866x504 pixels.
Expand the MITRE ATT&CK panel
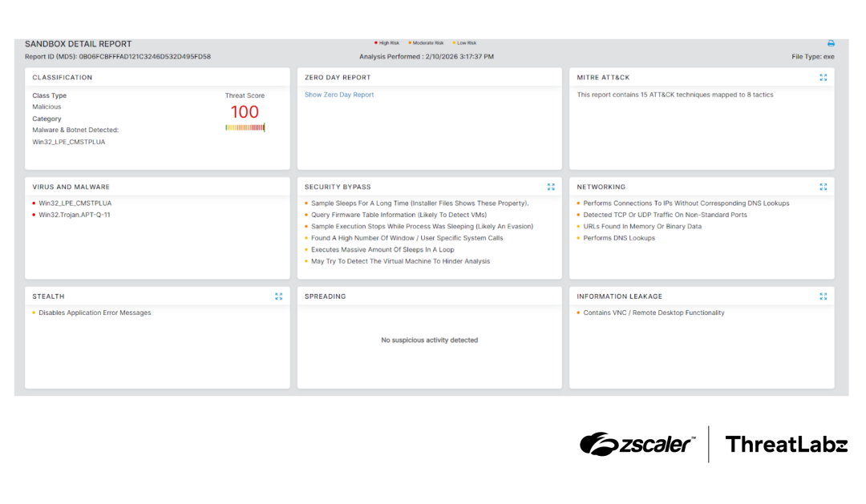823,77
